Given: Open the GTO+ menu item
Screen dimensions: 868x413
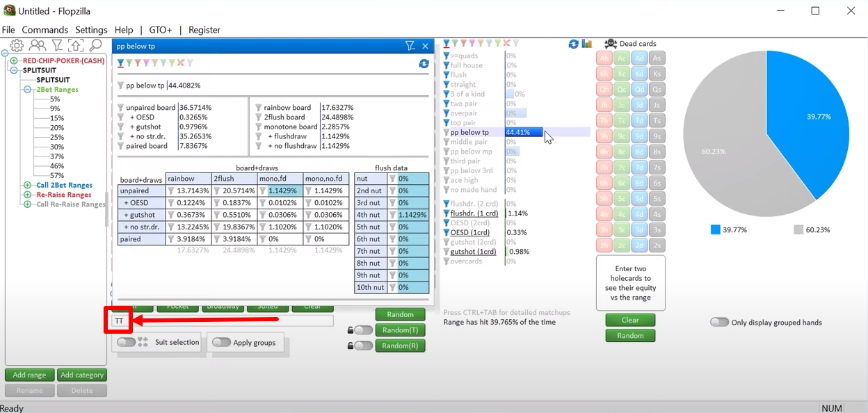Looking at the screenshot, I should pos(160,30).
